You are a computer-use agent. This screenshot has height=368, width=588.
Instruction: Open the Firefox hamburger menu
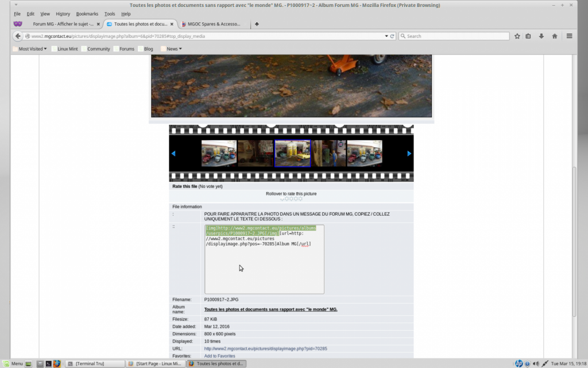coord(569,36)
